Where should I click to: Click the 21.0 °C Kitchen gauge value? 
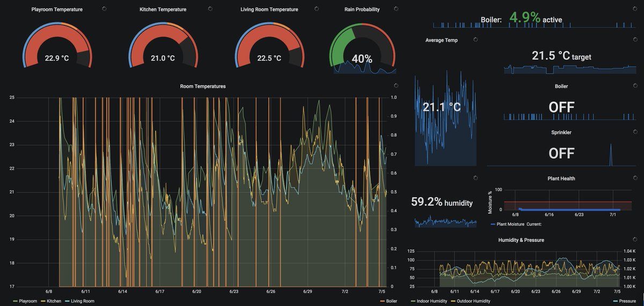pyautogui.click(x=163, y=58)
